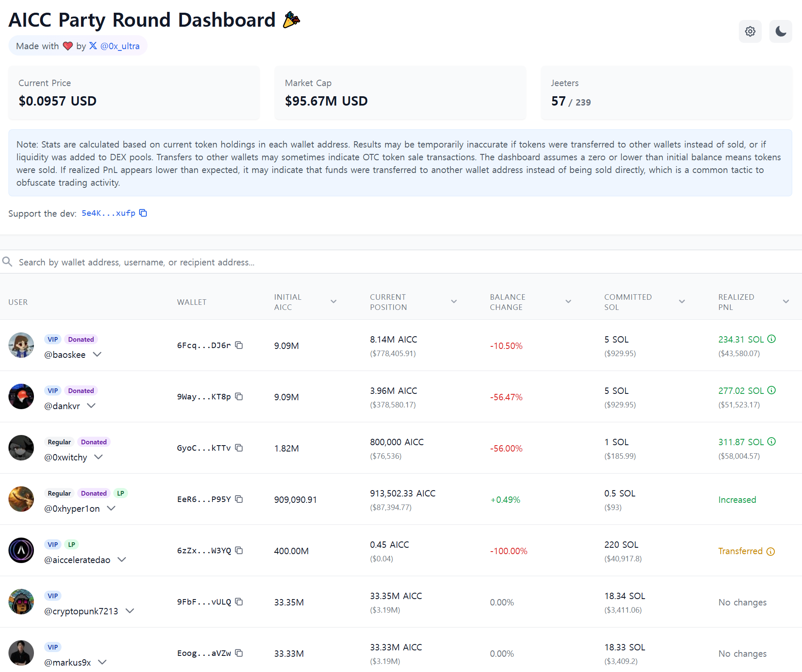Viewport: 802px width, 672px height.
Task: Click info icon next to 234.31 SOL
Action: (x=772, y=339)
